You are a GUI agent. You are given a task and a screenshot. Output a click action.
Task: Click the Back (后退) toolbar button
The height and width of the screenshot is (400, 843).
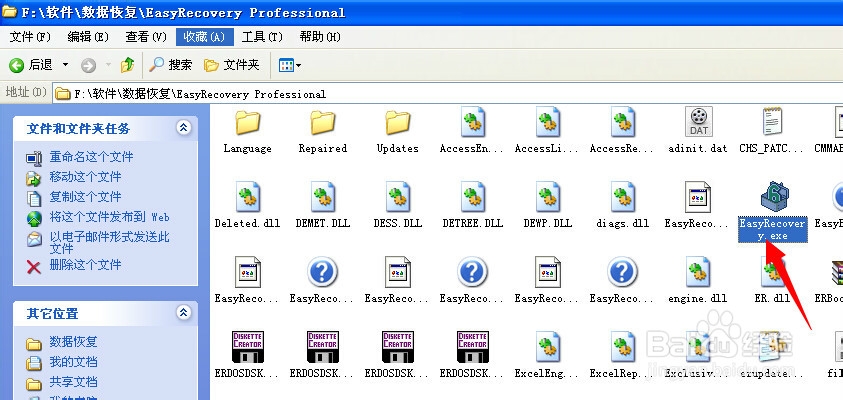point(31,65)
